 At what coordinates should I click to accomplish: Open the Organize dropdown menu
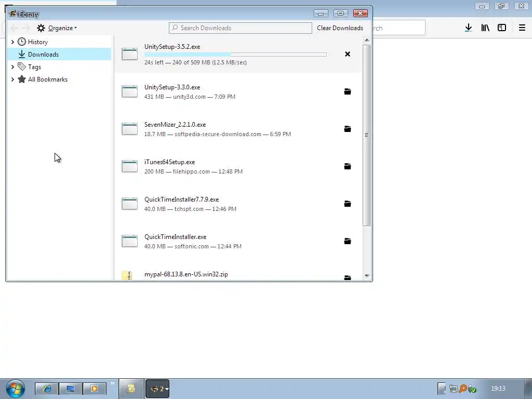(57, 28)
